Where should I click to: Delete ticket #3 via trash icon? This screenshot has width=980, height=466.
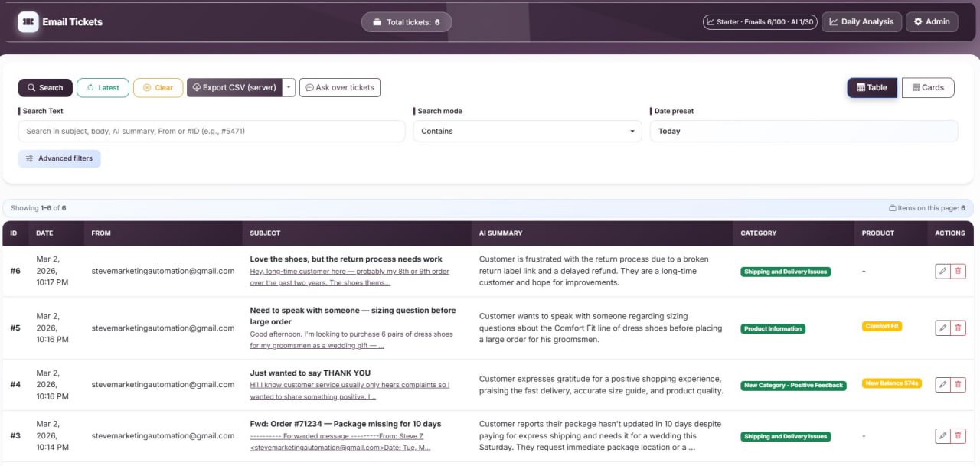click(x=958, y=436)
